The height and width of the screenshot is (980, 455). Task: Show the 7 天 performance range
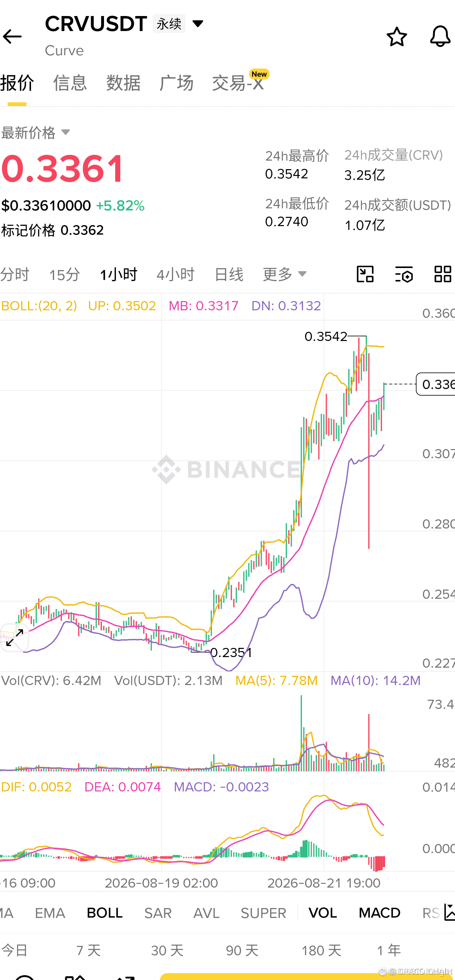pos(89,950)
